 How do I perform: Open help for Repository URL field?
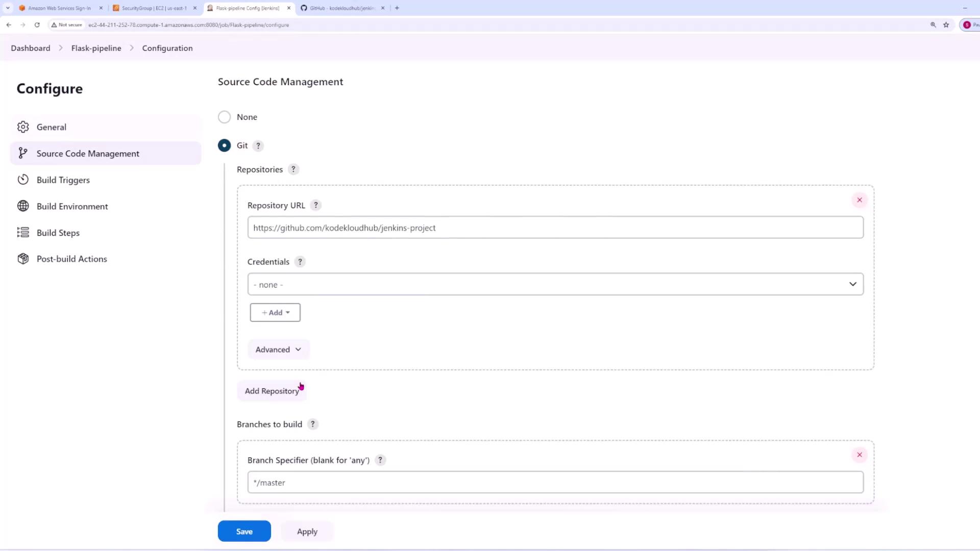click(316, 205)
